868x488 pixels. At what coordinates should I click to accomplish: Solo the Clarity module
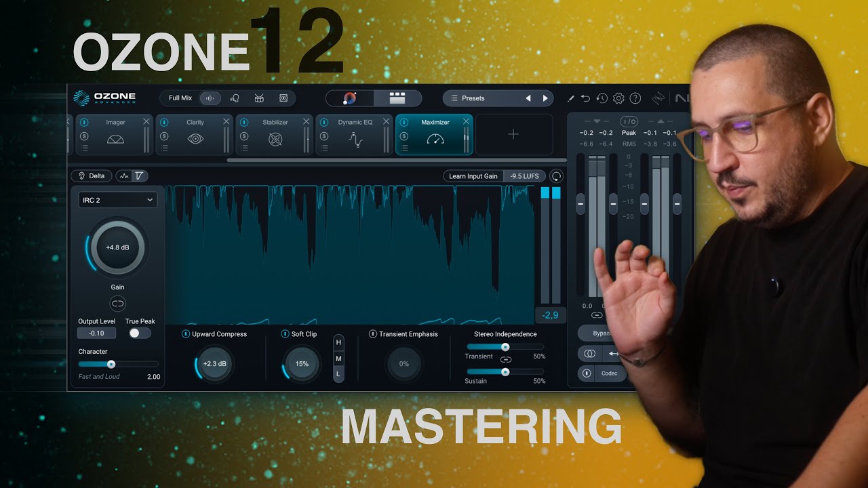[164, 136]
